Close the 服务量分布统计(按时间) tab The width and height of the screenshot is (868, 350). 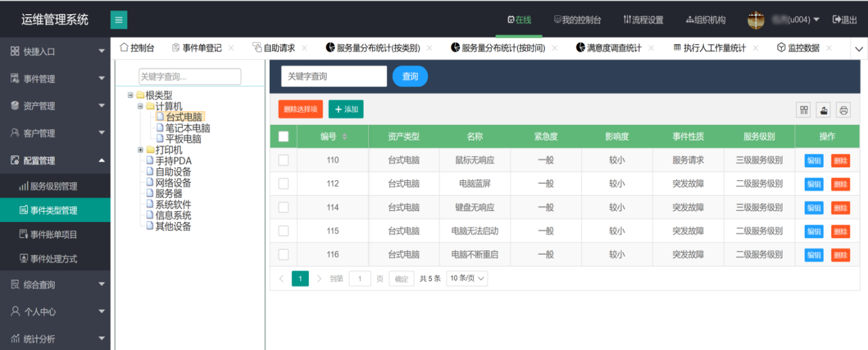[x=554, y=48]
